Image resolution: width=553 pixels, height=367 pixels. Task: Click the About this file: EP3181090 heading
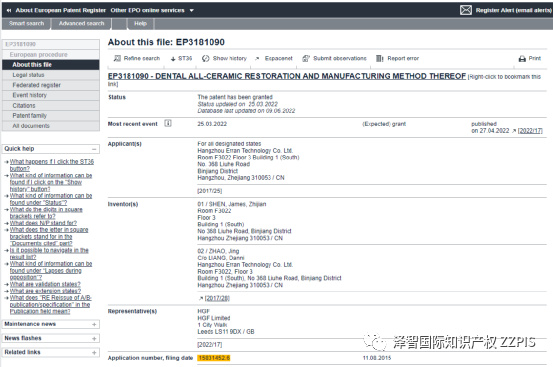click(166, 42)
